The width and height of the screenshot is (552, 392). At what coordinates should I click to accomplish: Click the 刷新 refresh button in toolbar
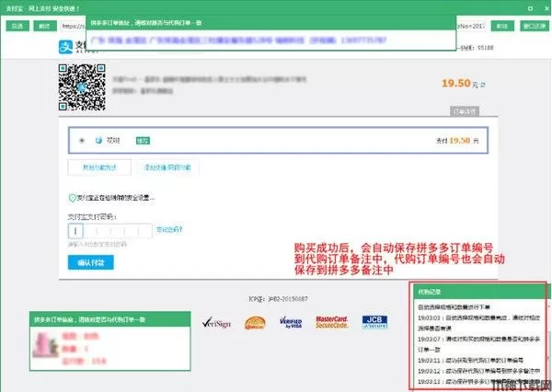45,26
